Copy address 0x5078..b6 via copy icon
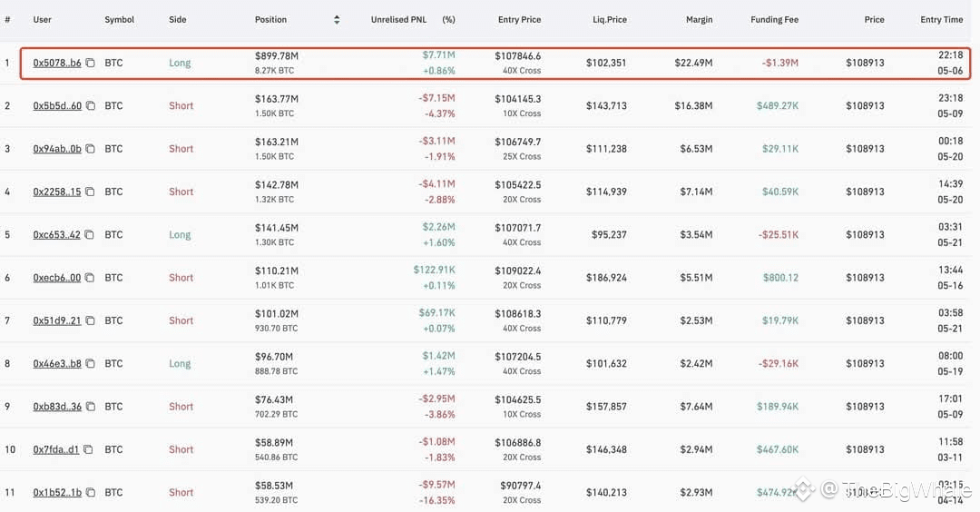This screenshot has height=512, width=980. [90, 63]
